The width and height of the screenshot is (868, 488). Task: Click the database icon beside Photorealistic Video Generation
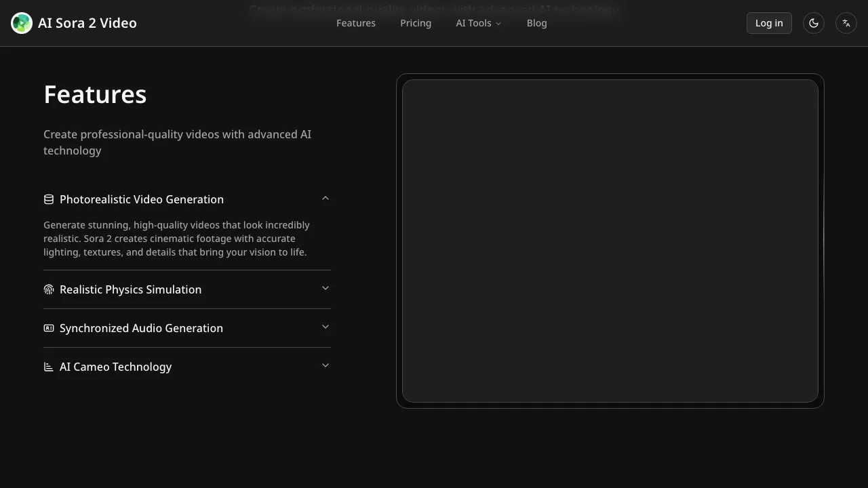click(49, 199)
